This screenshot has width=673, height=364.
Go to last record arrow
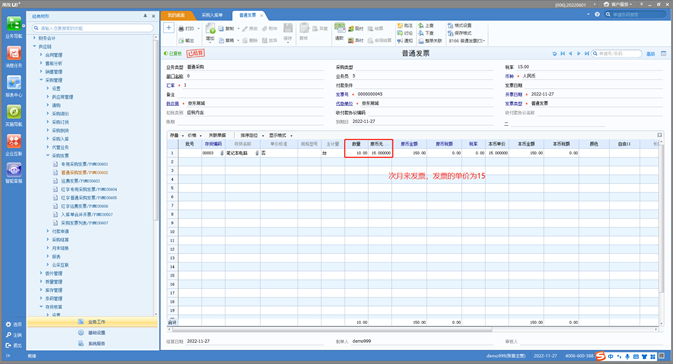coord(587,54)
